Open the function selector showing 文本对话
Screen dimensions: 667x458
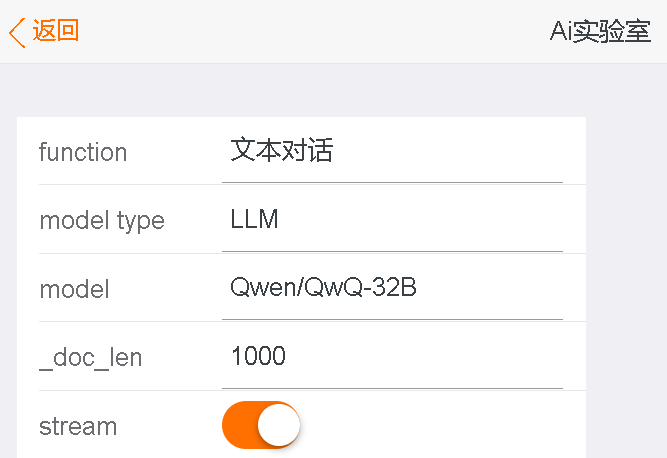[x=392, y=152]
